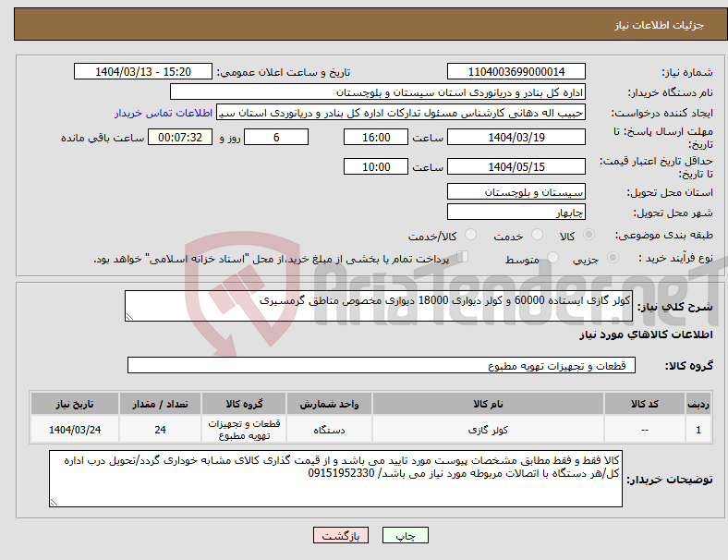Click the remaining time field 00:07:32

click(x=180, y=137)
